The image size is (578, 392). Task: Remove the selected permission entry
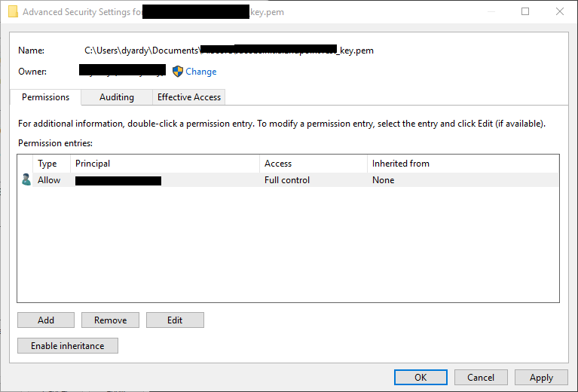110,320
